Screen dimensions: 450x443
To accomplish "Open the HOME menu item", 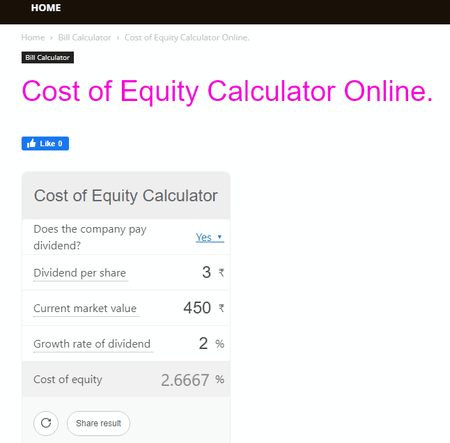I will (x=46, y=8).
